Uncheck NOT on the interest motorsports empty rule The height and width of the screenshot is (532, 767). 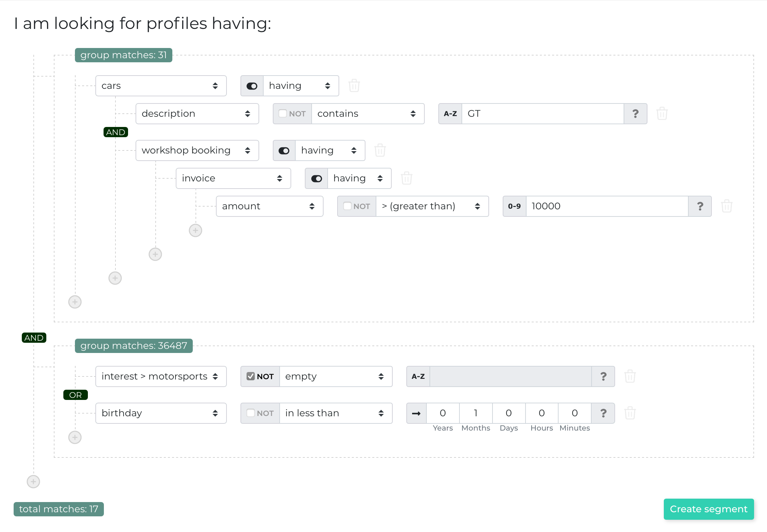(251, 376)
